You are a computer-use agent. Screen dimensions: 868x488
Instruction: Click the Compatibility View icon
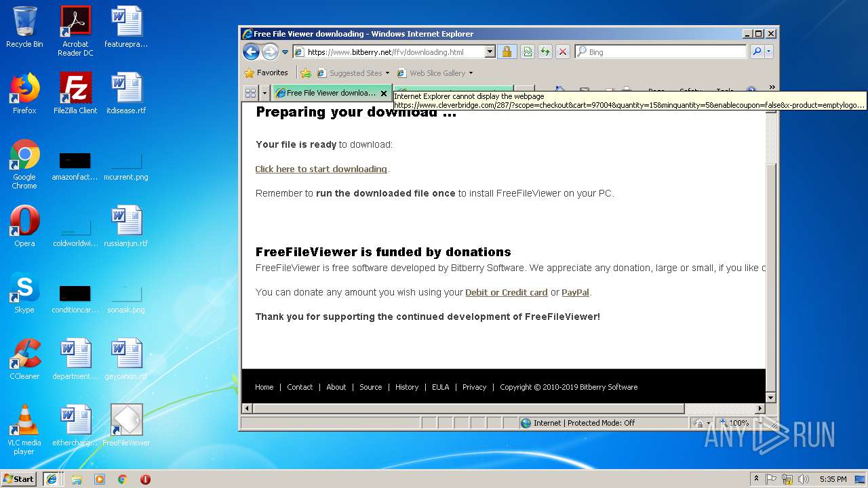527,52
